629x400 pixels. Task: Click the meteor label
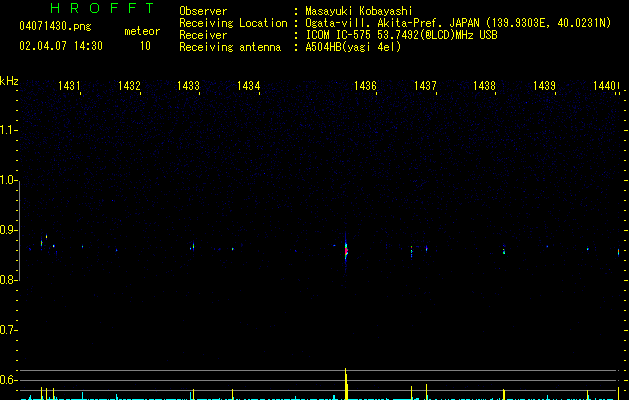(x=142, y=31)
